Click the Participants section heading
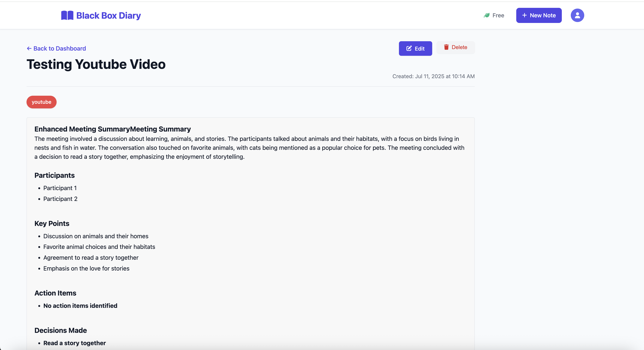Viewport: 644px width, 350px height. (55, 176)
